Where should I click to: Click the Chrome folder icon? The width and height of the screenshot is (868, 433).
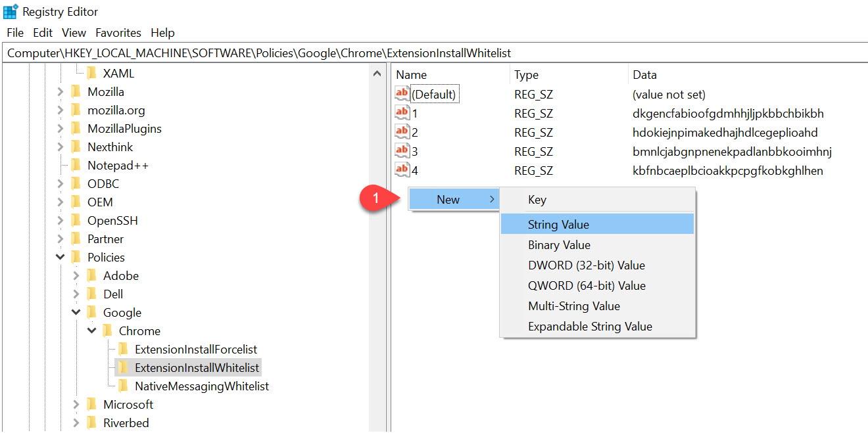(107, 330)
